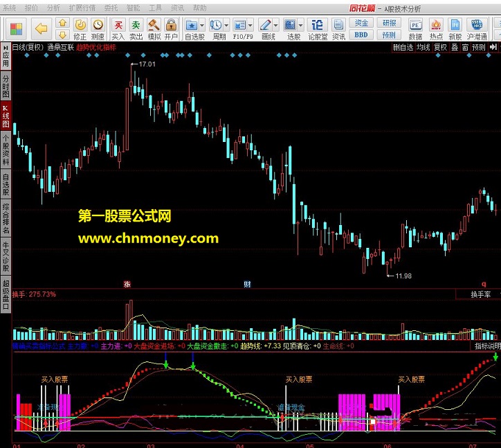This screenshot has width=501, height=448.
Task: Toggle the 叠 overlay option
Action: (x=455, y=47)
